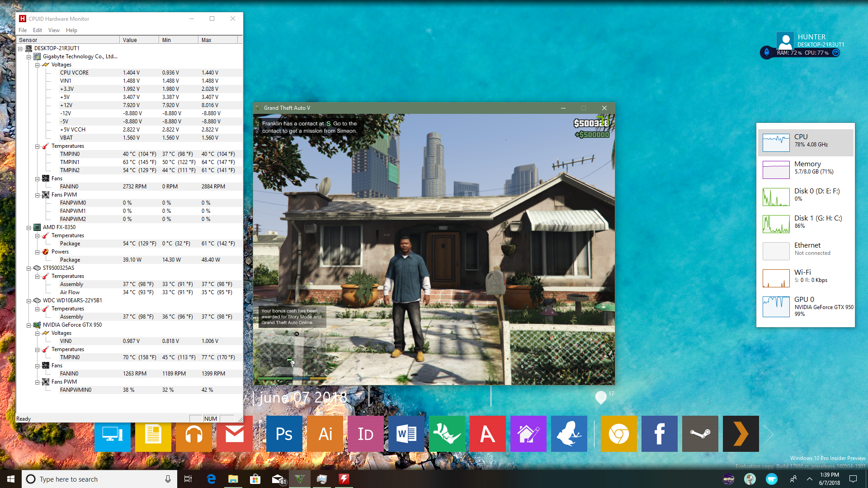This screenshot has height=488, width=868.
Task: Click the red lightning taskbar icon
Action: point(344,479)
